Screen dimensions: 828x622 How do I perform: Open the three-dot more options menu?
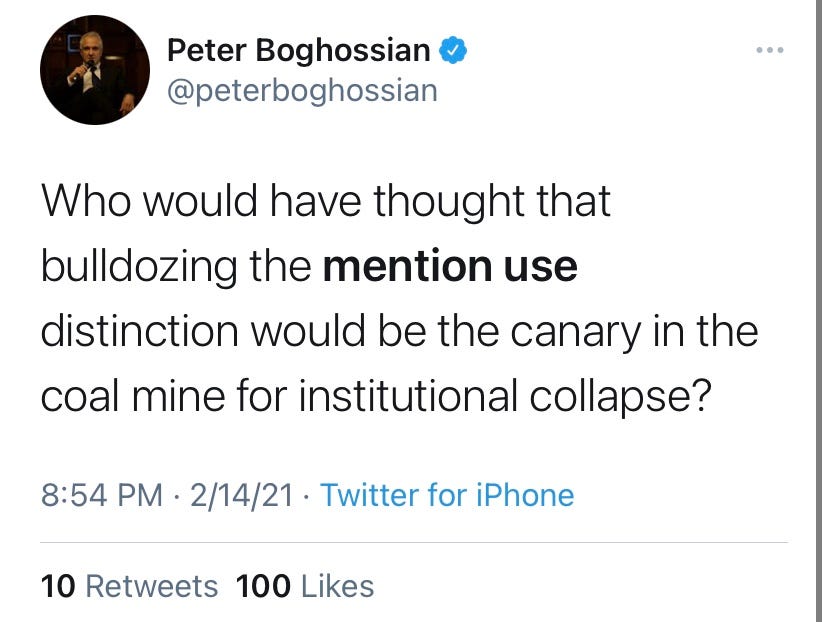point(769,50)
